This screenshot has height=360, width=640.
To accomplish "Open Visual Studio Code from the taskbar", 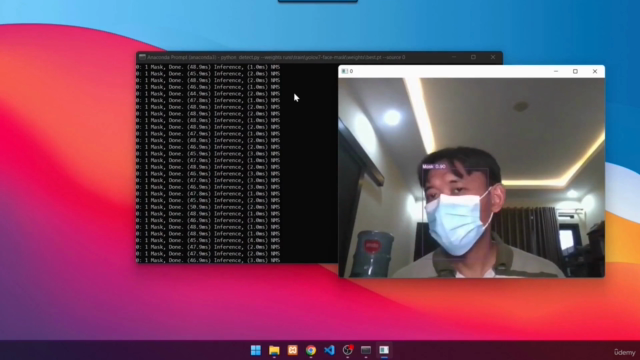I will (x=329, y=350).
